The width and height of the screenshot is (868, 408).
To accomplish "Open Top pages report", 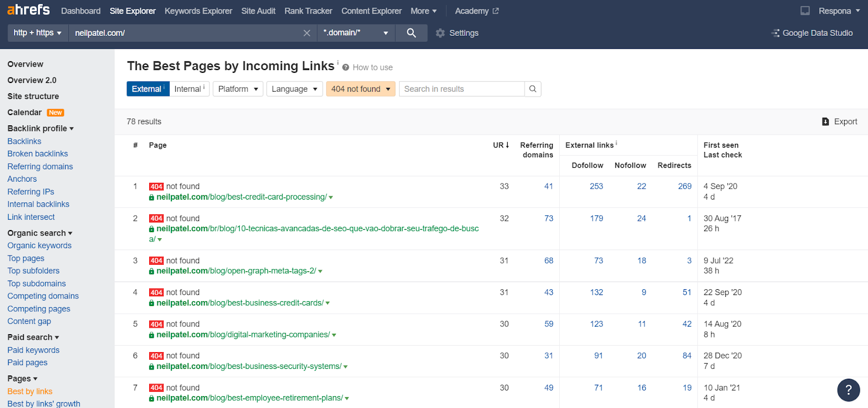I will pyautogui.click(x=26, y=259).
